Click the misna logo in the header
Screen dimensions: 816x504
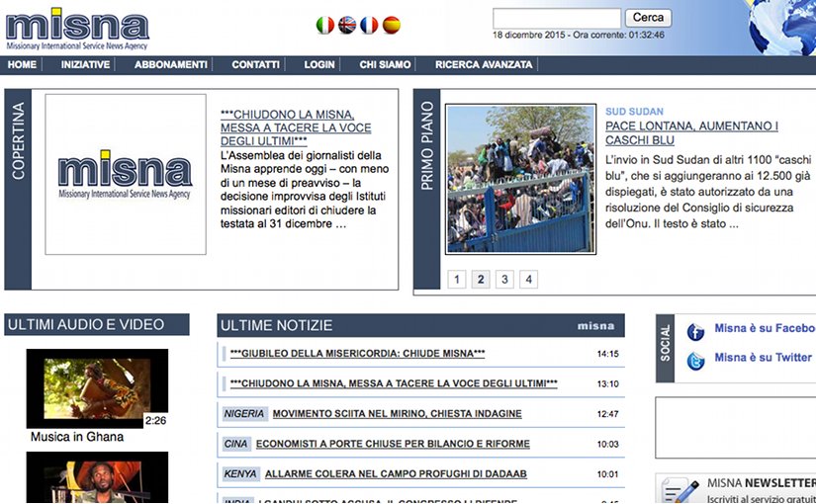pos(77,28)
